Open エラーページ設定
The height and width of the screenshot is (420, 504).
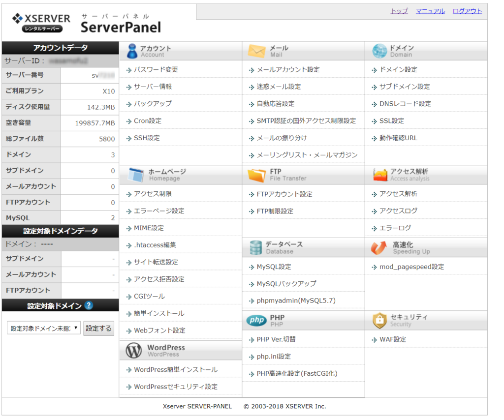(x=159, y=210)
